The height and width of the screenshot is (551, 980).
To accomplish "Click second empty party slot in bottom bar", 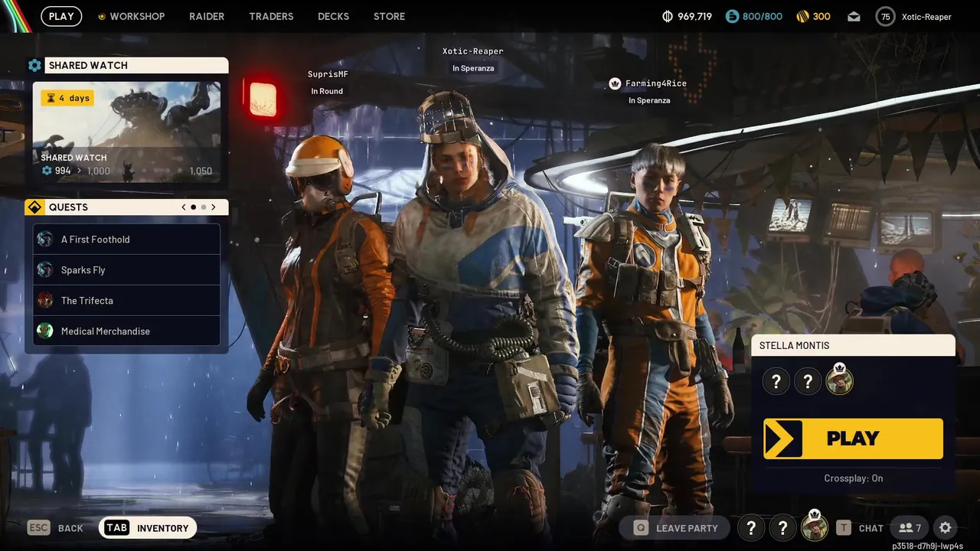I will tap(782, 528).
